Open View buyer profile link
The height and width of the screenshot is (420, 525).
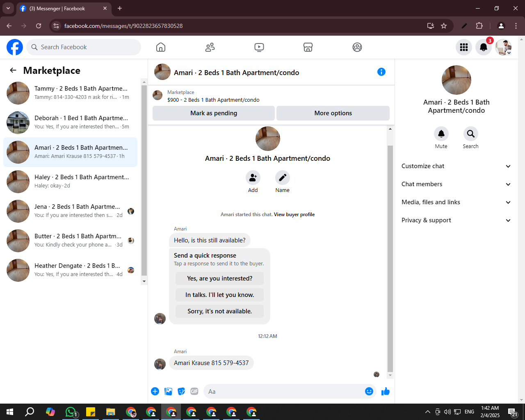coord(294,215)
